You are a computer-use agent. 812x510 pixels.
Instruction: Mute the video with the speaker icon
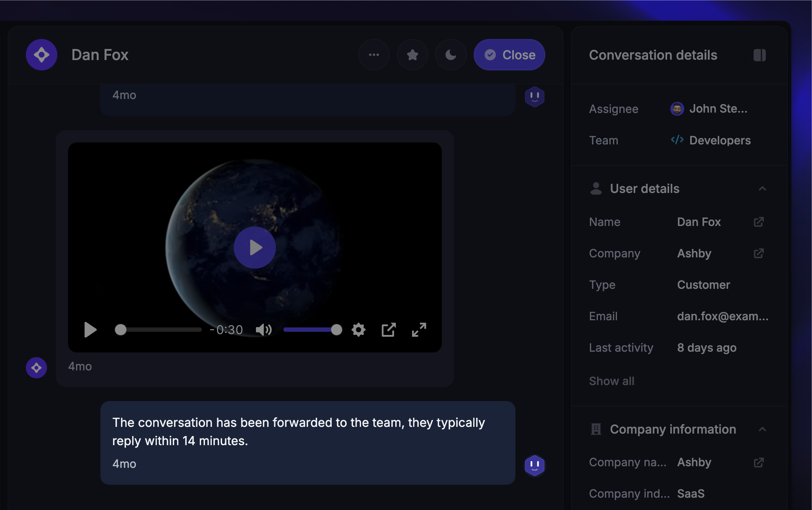(264, 330)
